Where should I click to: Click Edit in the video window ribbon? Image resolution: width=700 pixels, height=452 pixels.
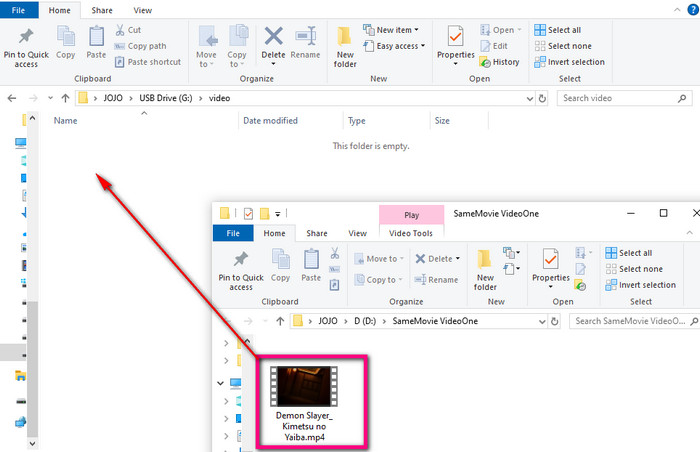(494, 46)
